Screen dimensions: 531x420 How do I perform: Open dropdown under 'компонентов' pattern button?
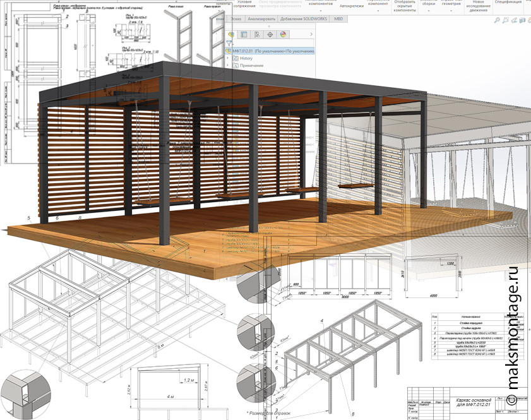(321, 10)
